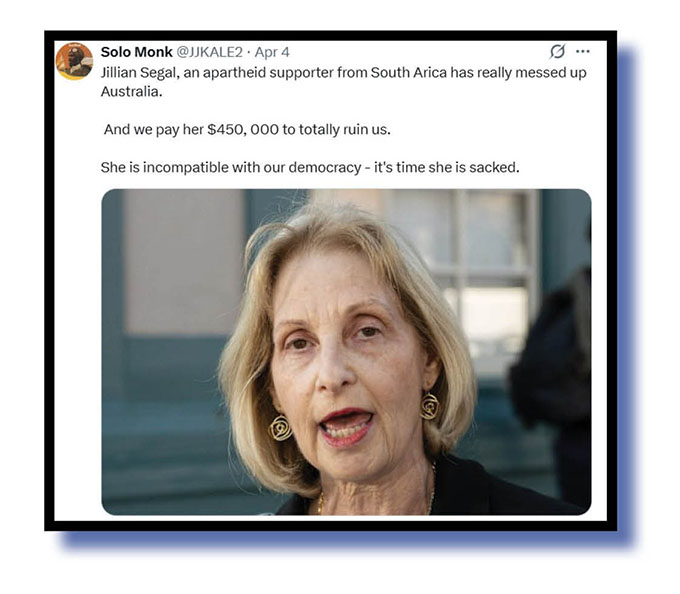Open the Apr 4 timestamp link

(x=272, y=52)
